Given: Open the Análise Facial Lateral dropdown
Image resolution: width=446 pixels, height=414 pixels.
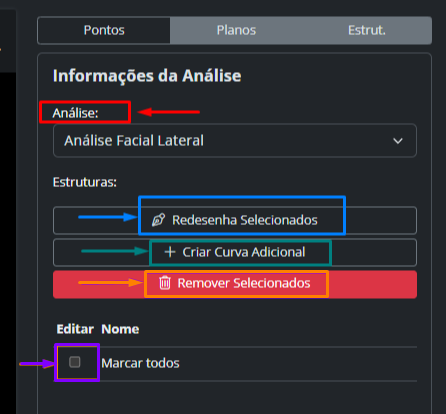Looking at the screenshot, I should 235,141.
